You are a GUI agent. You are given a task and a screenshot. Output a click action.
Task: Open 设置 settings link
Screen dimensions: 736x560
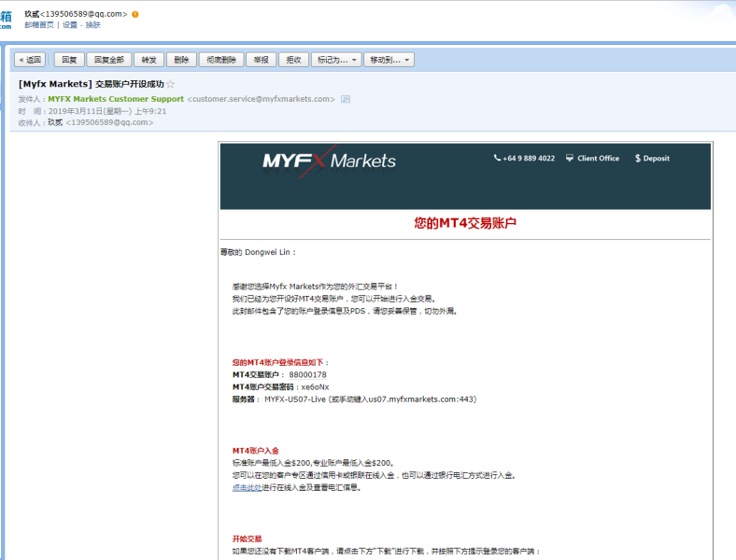point(70,25)
